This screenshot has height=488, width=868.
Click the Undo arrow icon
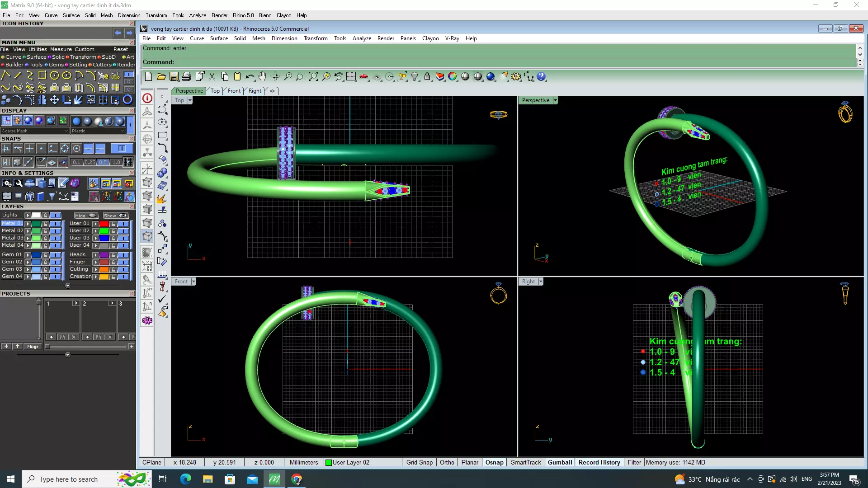tap(249, 77)
